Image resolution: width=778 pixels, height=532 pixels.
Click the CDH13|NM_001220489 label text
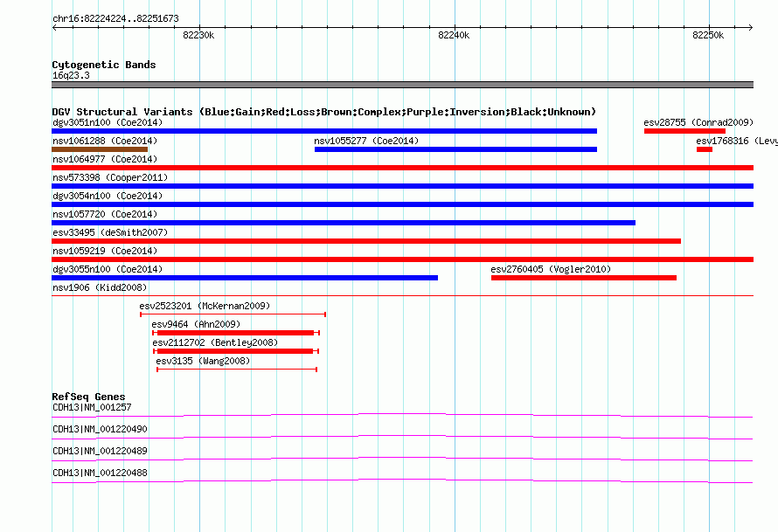pos(100,451)
